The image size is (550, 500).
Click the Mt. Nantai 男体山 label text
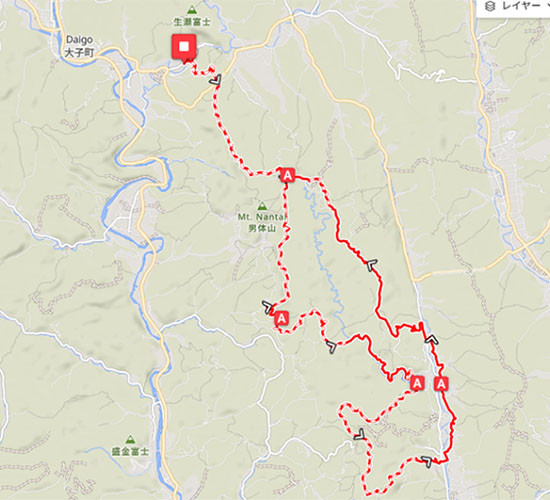pyautogui.click(x=262, y=222)
